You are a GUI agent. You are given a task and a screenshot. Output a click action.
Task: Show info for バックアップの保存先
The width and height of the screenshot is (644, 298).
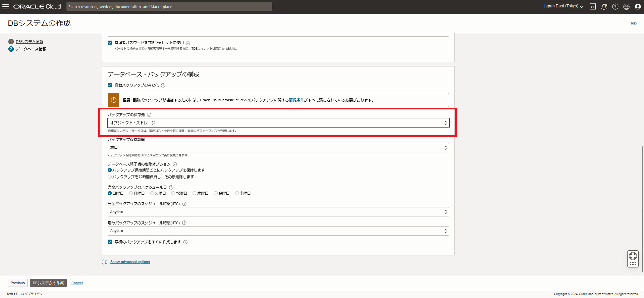point(149,115)
